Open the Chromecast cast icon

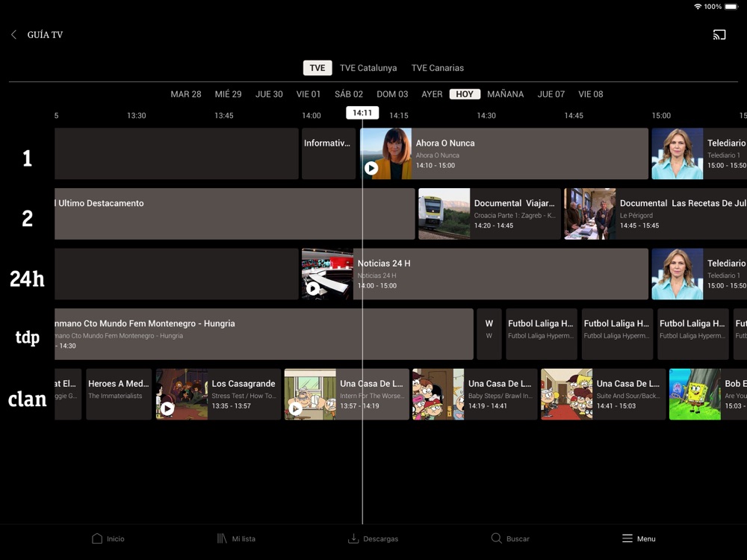[719, 35]
